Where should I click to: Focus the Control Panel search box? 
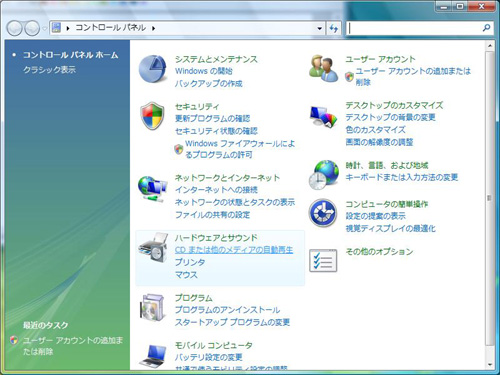(x=414, y=28)
